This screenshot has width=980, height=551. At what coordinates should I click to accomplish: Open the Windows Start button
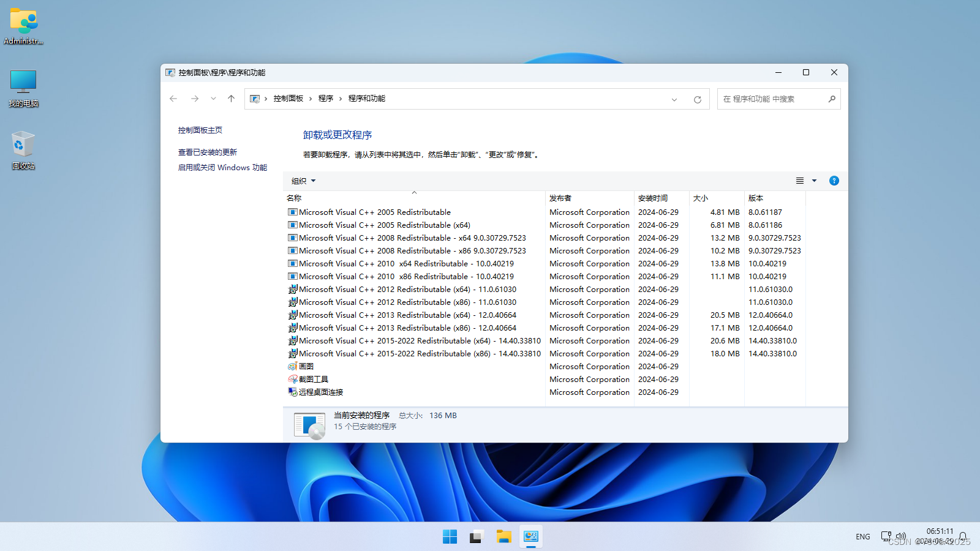point(450,537)
